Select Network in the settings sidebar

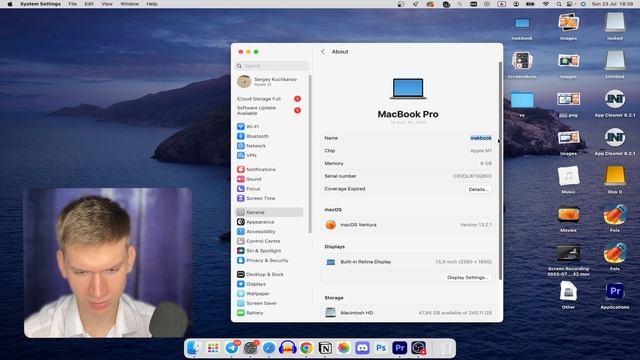(251, 146)
